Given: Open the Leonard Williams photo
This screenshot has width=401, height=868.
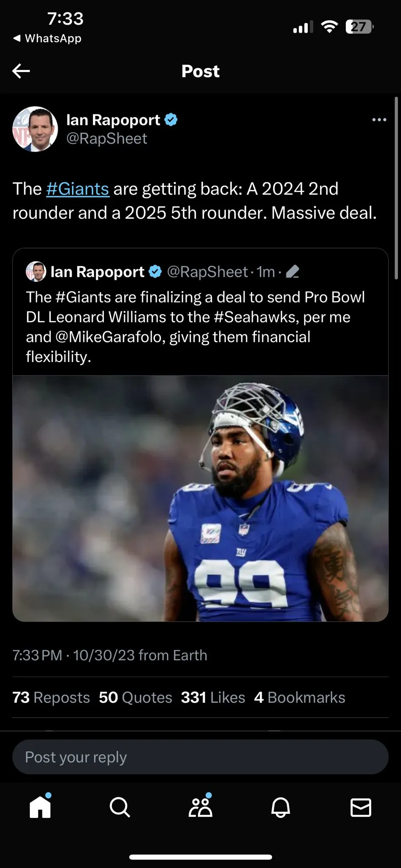Looking at the screenshot, I should pyautogui.click(x=200, y=498).
